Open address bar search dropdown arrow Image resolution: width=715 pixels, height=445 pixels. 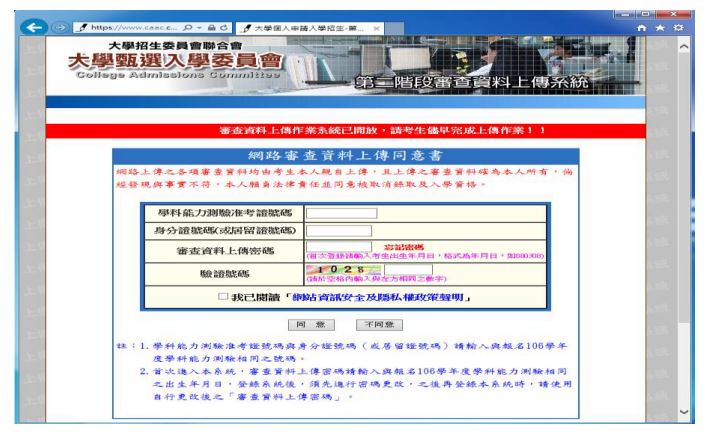[x=199, y=28]
